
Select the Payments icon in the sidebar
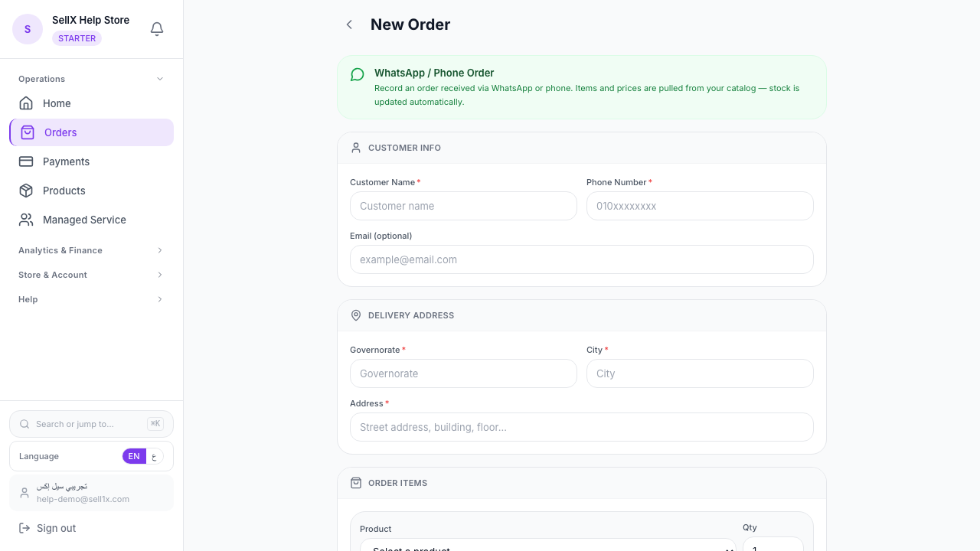coord(26,161)
